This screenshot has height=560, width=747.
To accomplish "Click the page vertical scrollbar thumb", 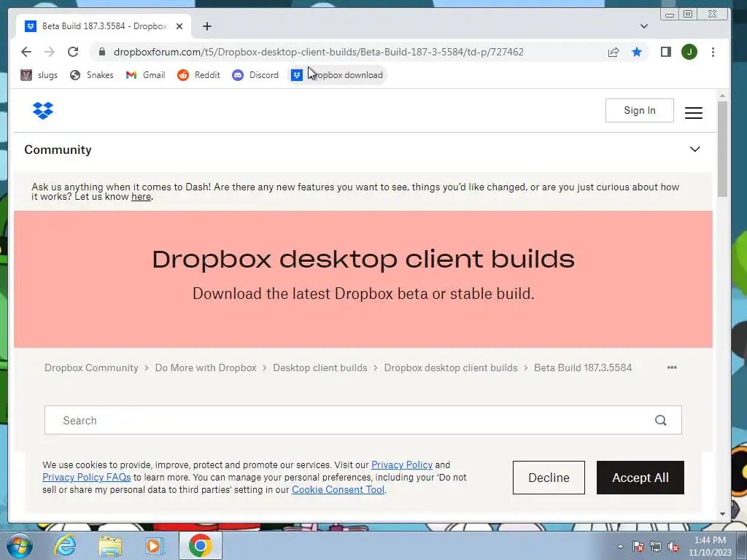I will 722,149.
